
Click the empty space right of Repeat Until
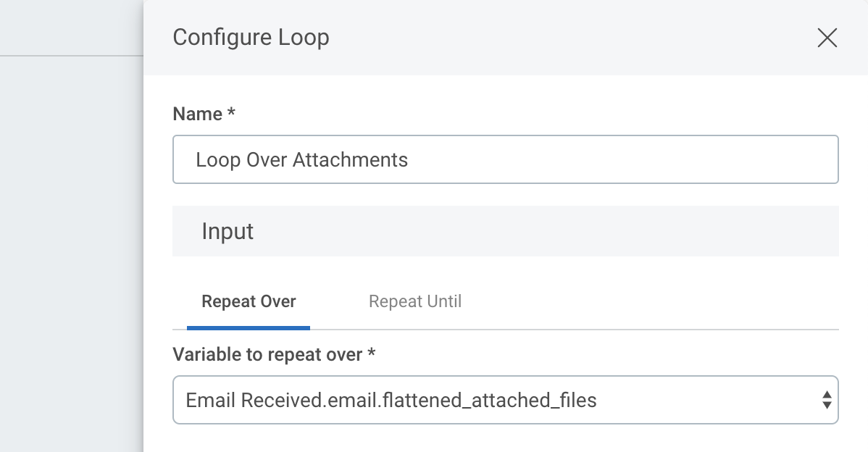652,301
